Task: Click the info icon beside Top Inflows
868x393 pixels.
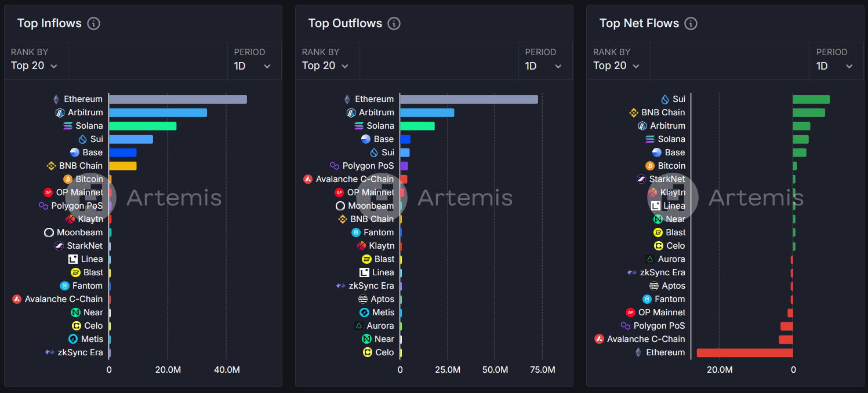Action: coord(93,23)
